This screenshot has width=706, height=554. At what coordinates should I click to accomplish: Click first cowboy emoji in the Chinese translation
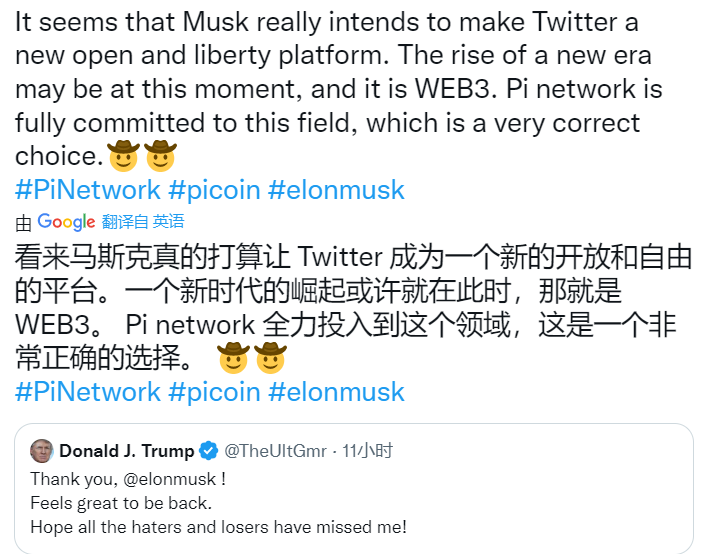click(233, 357)
